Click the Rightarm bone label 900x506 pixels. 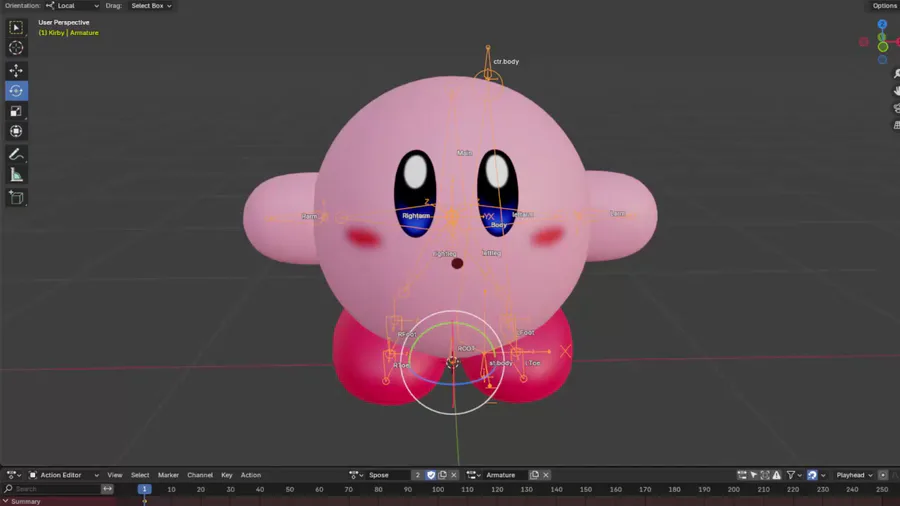[x=416, y=216]
